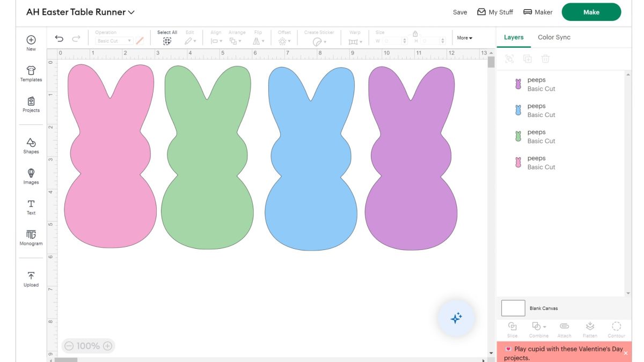
Task: Dismiss the Valentine's Day banner
Action: (625, 353)
